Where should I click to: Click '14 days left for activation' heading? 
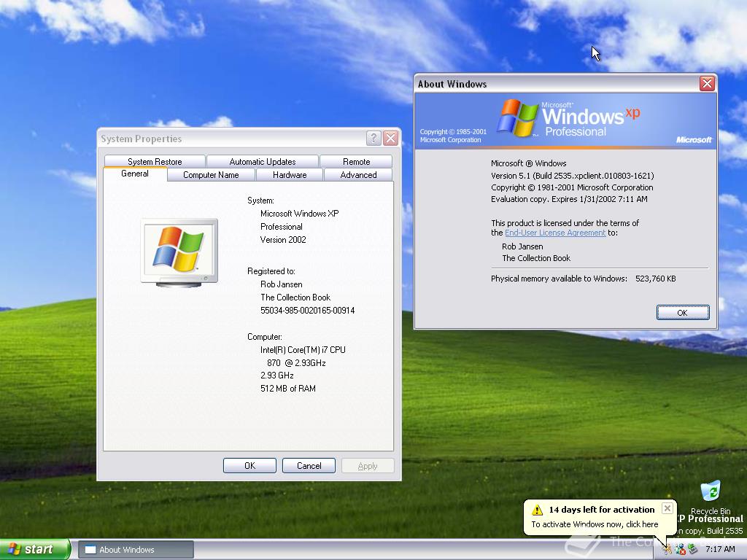602,510
